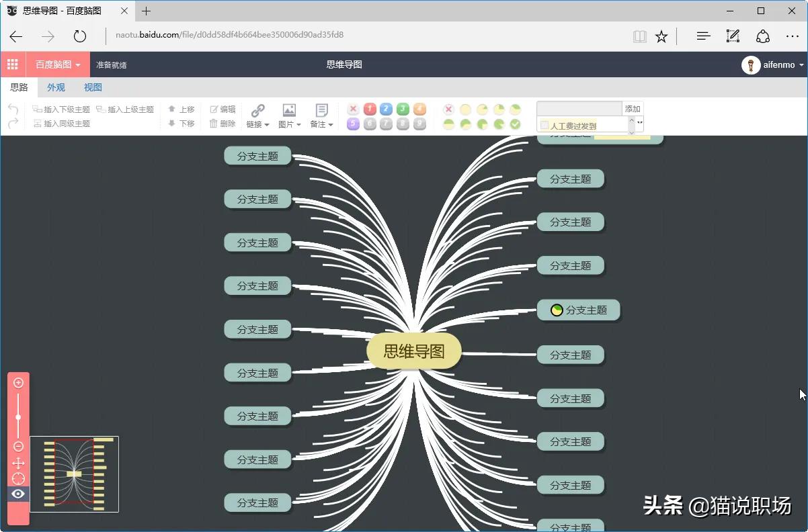Click the 删除 delete icon
Image resolution: width=808 pixels, height=532 pixels.
pos(223,124)
